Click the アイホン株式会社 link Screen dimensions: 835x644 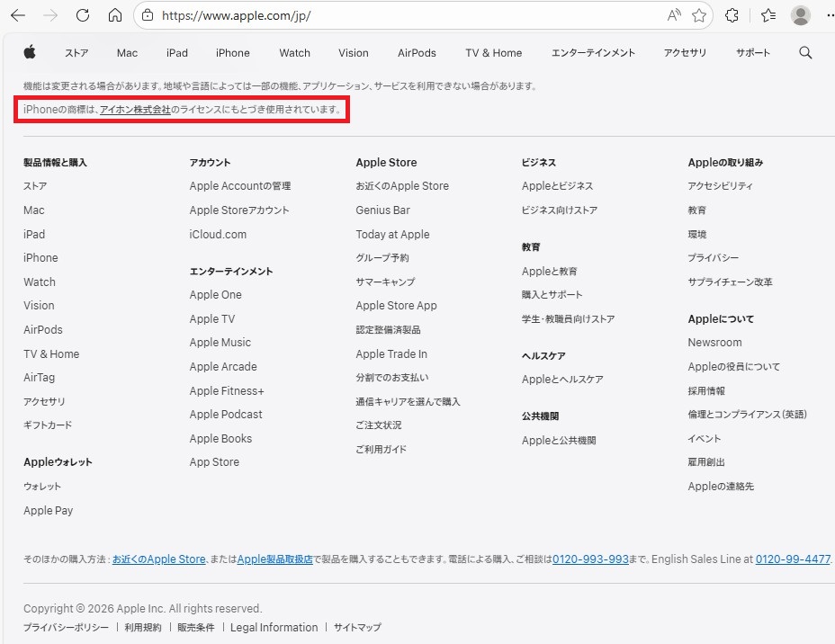click(135, 110)
